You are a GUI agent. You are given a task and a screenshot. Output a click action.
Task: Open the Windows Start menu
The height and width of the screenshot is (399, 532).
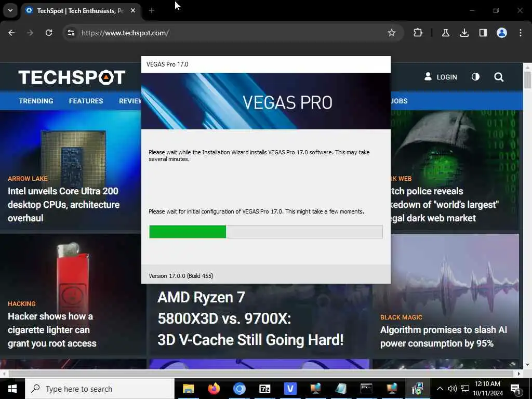(12, 389)
